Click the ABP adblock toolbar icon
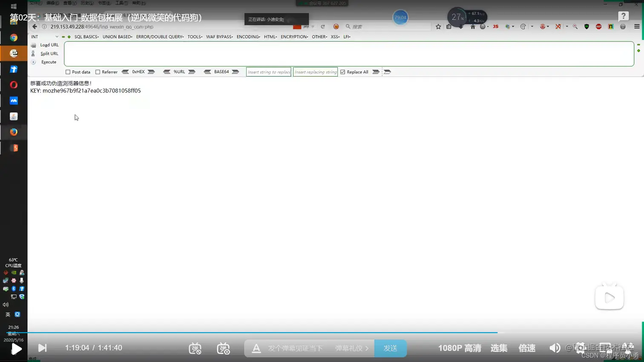Viewport: 644px width, 362px height. [598, 26]
